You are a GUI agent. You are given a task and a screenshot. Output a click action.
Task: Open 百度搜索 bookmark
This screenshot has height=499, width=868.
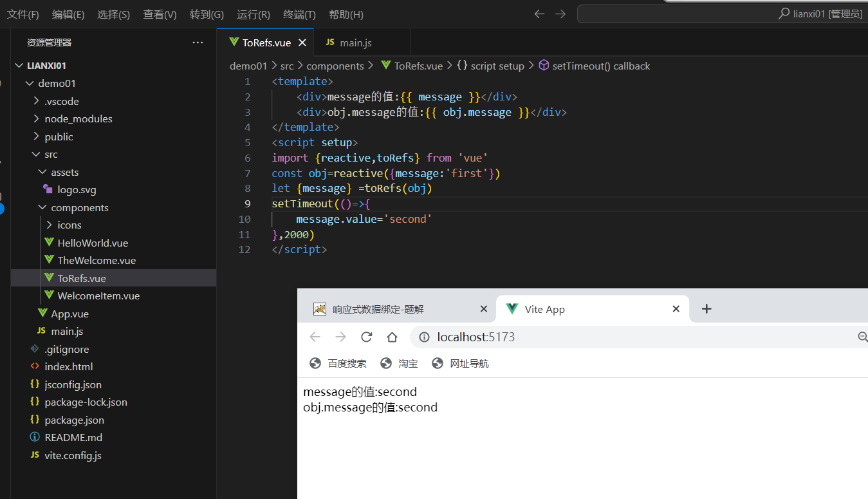pyautogui.click(x=338, y=363)
